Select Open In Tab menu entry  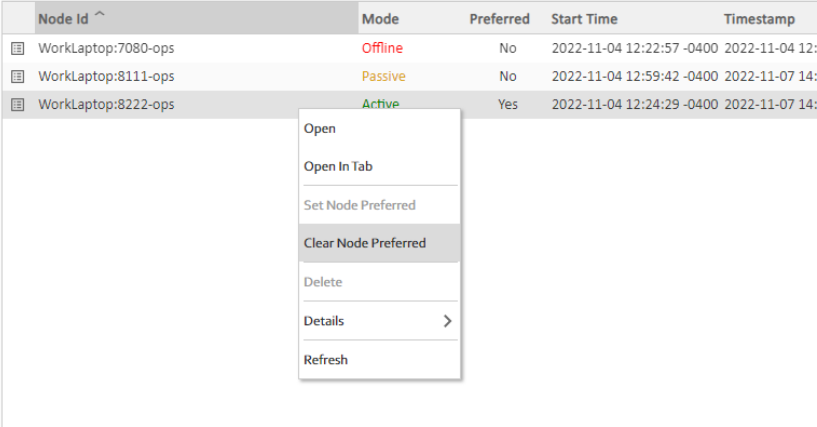(x=338, y=167)
